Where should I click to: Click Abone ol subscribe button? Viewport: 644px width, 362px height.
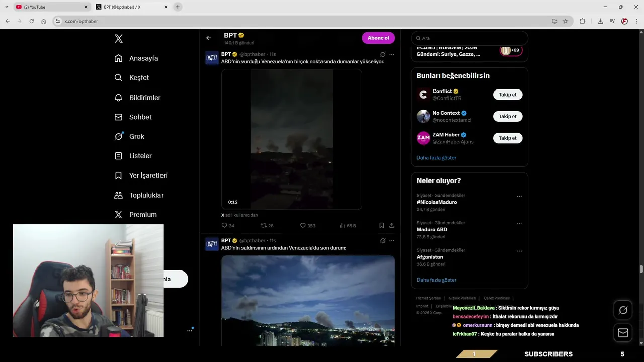point(378,38)
